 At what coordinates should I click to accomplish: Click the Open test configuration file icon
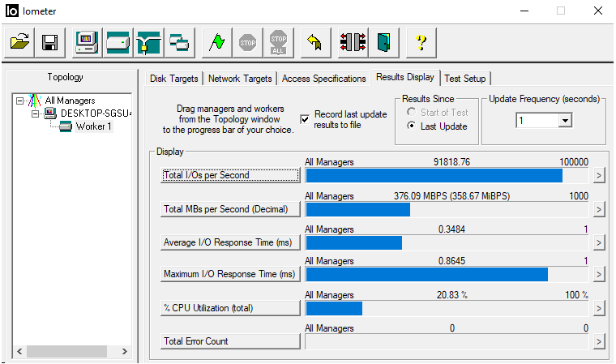point(20,42)
